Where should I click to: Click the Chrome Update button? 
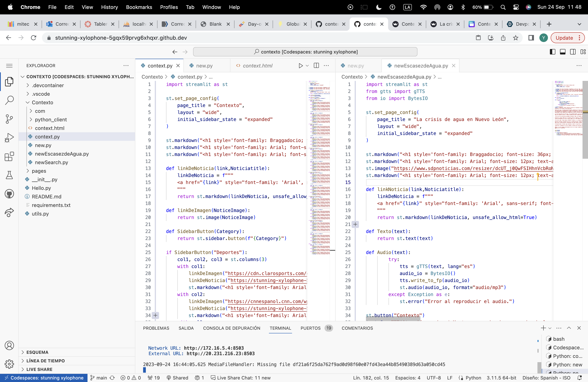click(564, 38)
